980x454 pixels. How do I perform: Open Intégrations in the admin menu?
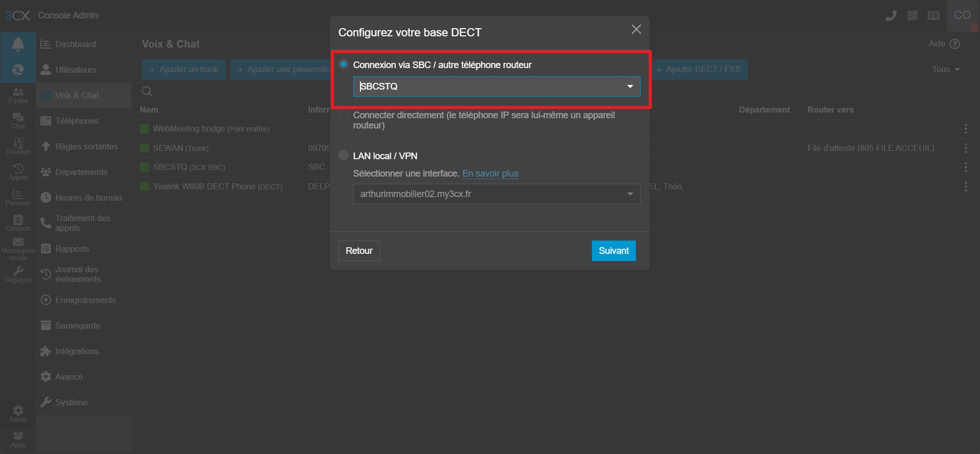click(84, 351)
